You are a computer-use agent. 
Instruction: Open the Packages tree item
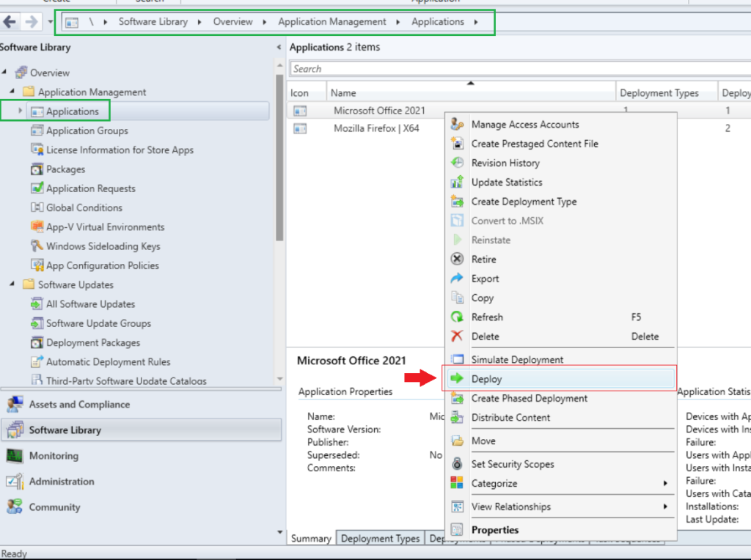(65, 169)
